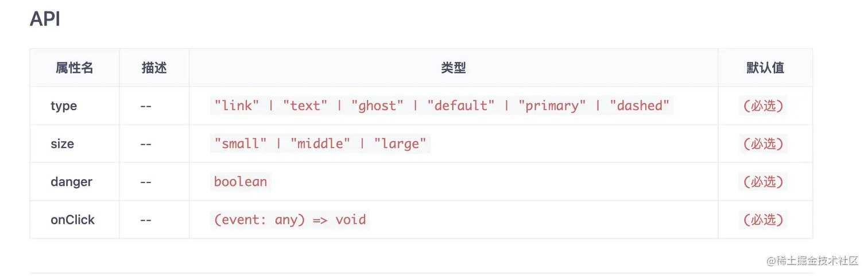Click the danger property name
Image resolution: width=868 pixels, height=276 pixels.
pyautogui.click(x=71, y=182)
